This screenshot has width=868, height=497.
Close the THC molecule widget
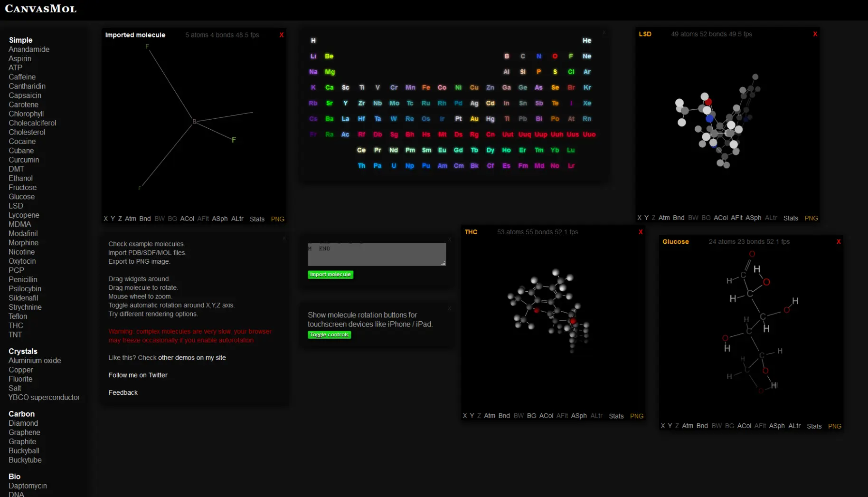(x=641, y=232)
